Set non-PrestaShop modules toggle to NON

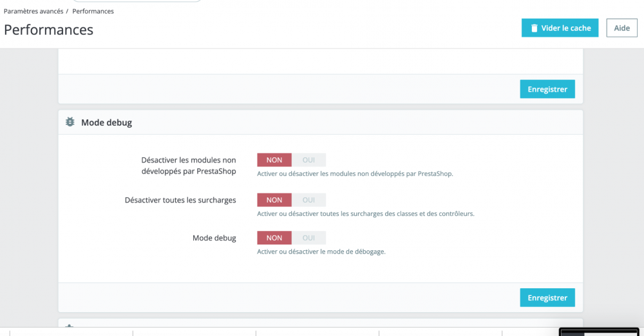coord(274,160)
